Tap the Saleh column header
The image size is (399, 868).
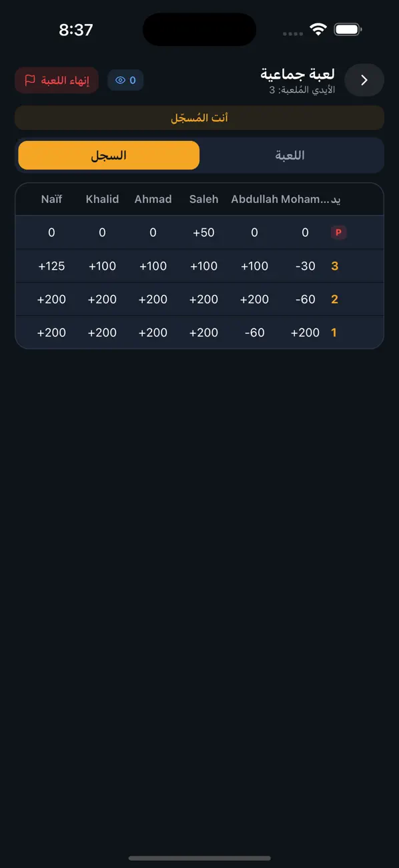pos(204,199)
